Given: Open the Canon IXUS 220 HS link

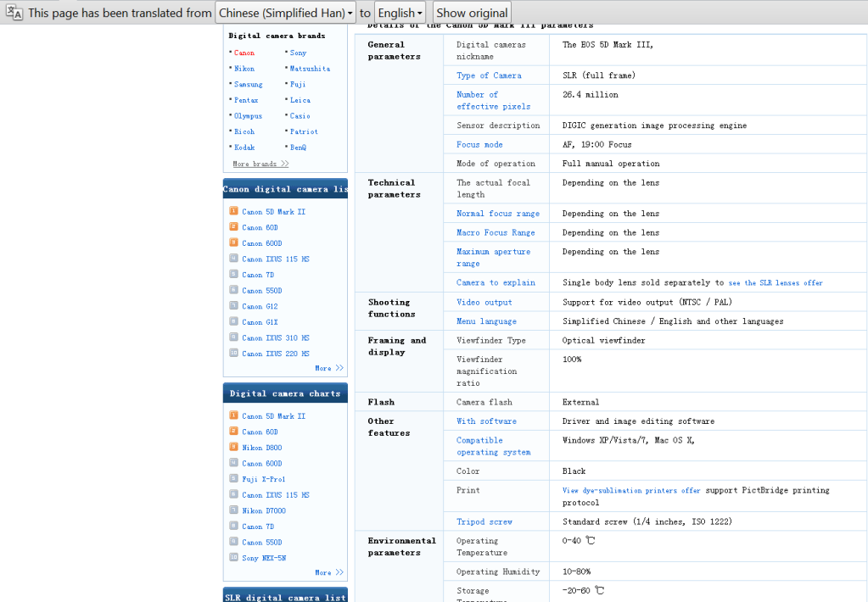Looking at the screenshot, I should click(x=275, y=354).
